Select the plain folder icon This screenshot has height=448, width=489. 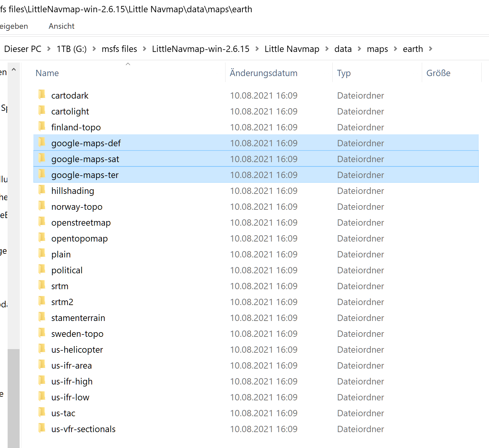(x=42, y=253)
